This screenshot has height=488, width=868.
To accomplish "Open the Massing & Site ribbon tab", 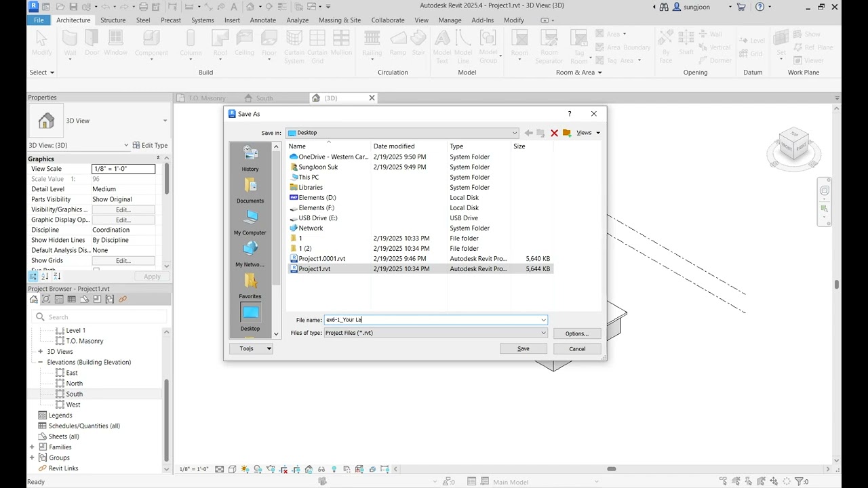I will coord(339,20).
